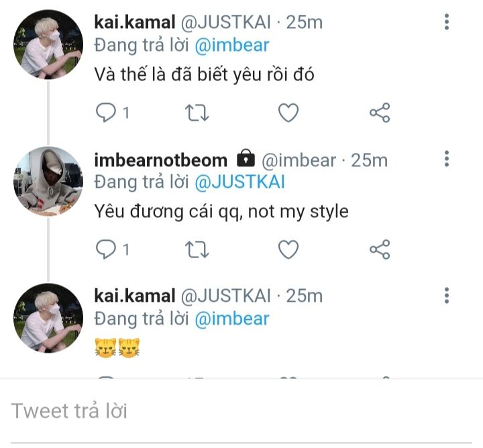This screenshot has height=448, width=483.
Task: Open kai.kamal name on first tweet
Action: pos(134,22)
